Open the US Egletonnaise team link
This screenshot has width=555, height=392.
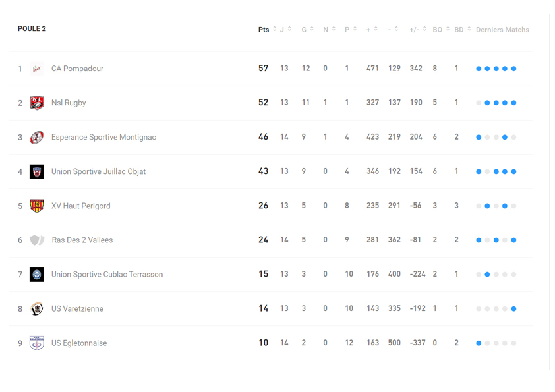(x=79, y=343)
